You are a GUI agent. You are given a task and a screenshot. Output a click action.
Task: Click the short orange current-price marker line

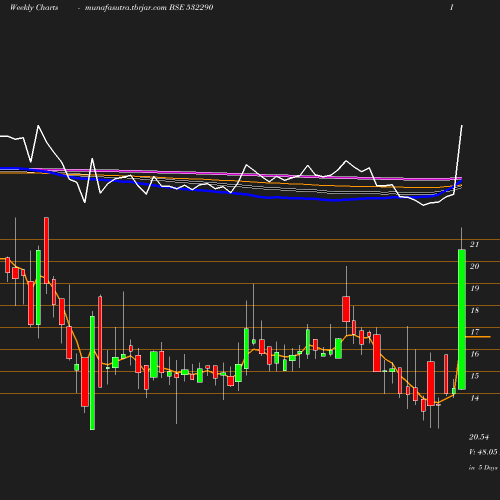(x=478, y=337)
